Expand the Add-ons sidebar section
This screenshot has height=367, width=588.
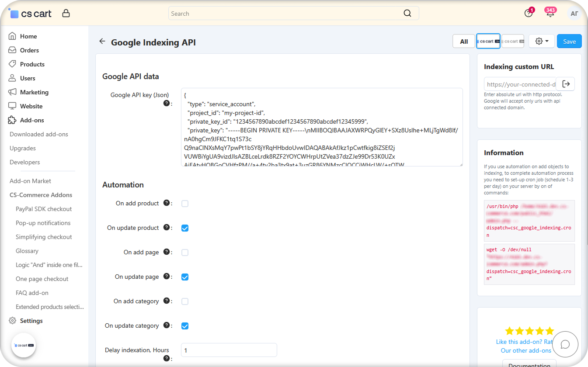coord(32,120)
